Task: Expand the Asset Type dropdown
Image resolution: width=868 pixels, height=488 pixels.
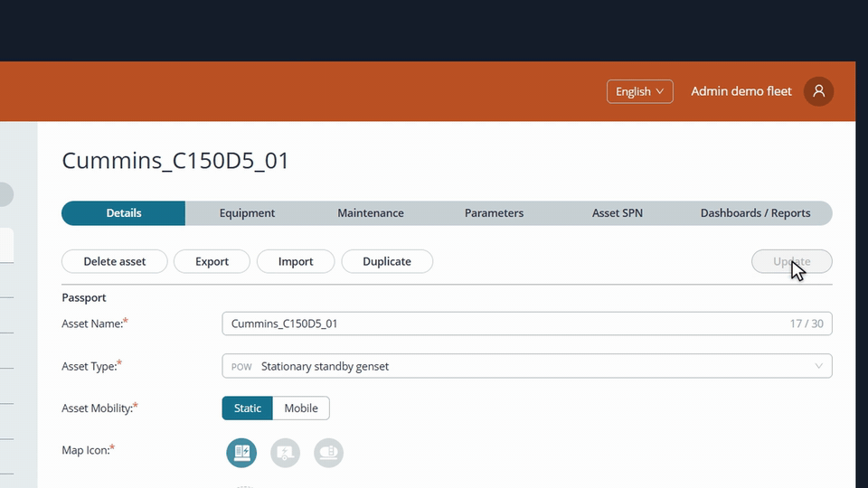Action: [x=527, y=366]
